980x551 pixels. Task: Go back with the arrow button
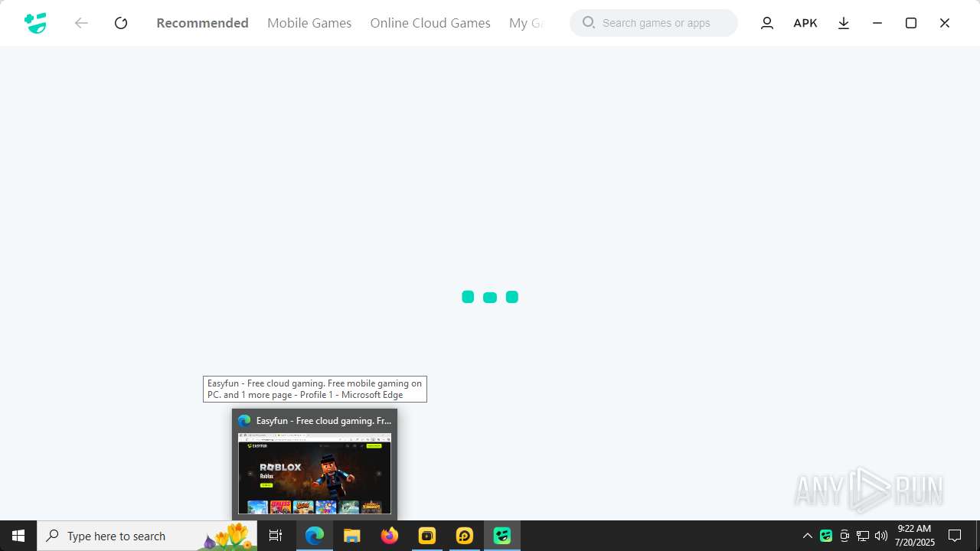[81, 23]
